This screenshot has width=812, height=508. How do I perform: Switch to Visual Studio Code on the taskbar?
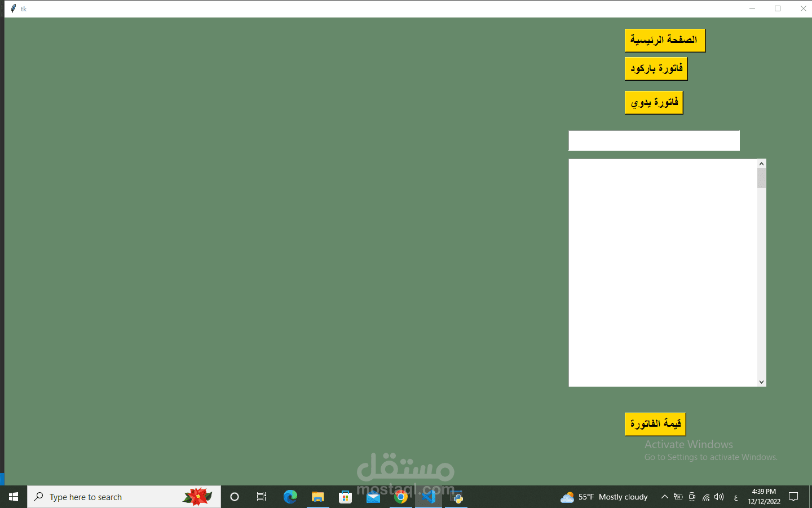(429, 497)
